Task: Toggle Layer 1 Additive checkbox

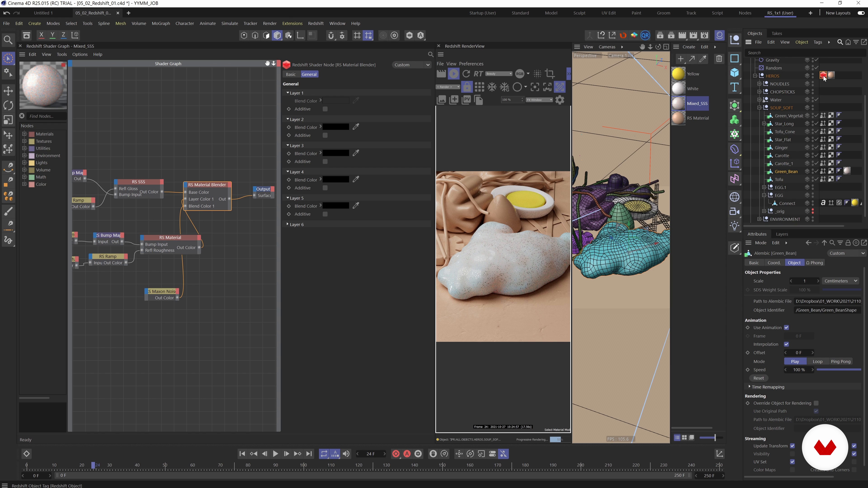Action: pyautogui.click(x=325, y=109)
